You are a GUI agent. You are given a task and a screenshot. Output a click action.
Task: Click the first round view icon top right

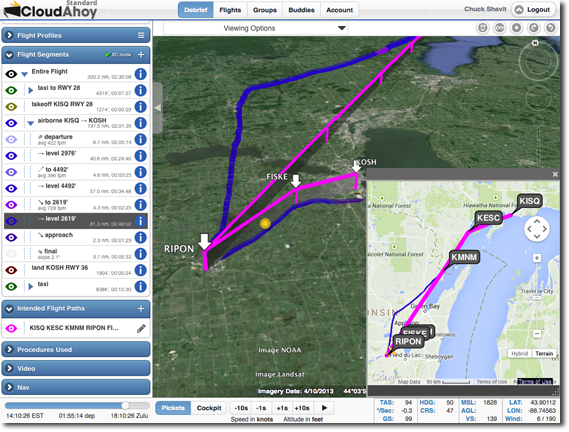[483, 28]
